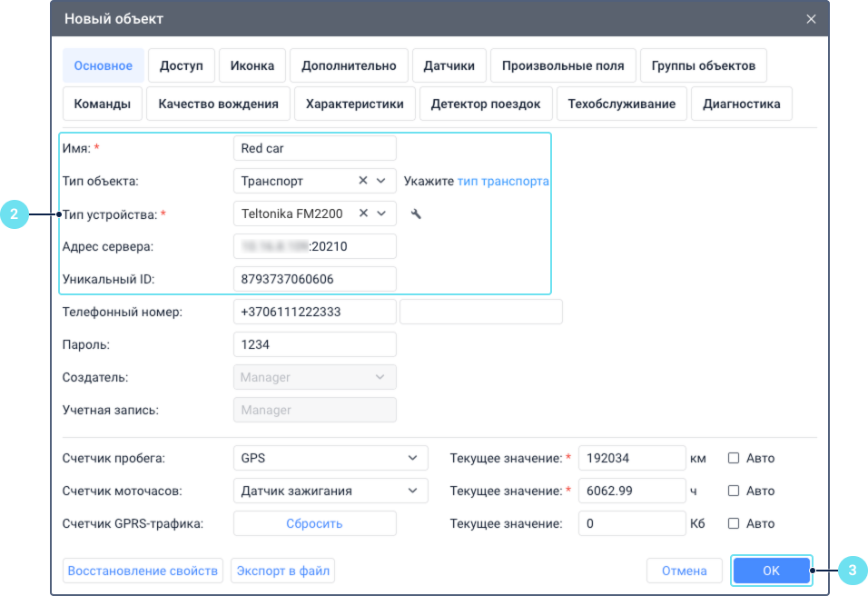The image size is (868, 596).
Task: Clear the Teltonika FM2200 device type
Action: tap(363, 214)
